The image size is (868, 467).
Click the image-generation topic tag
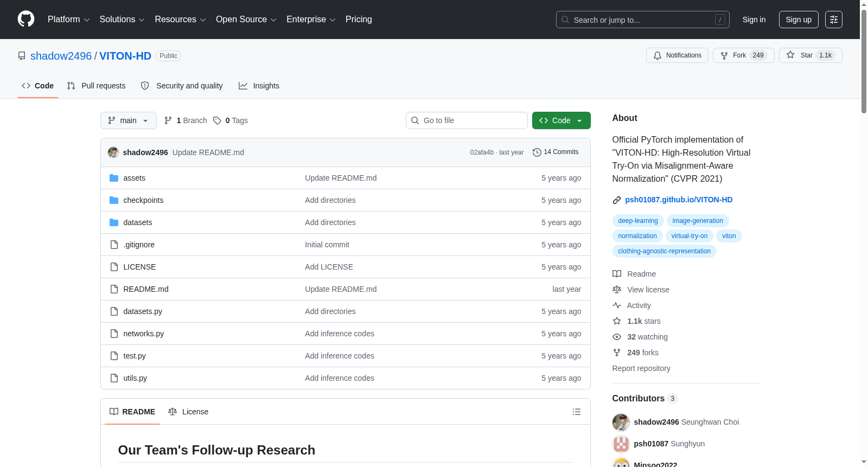(698, 221)
